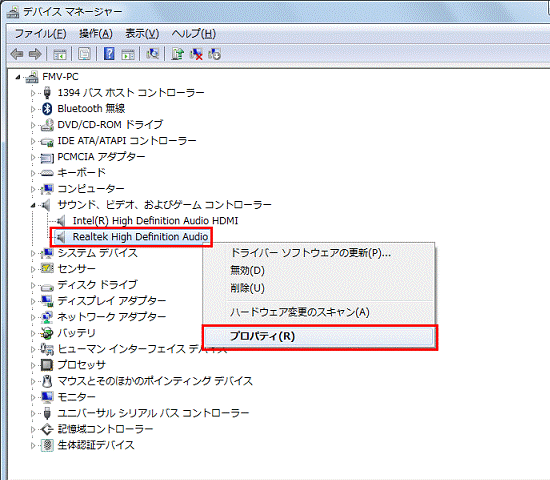This screenshot has width=550, height=480.
Task: Choose ドライバー ソフトウェアの更新(P)... from context menu
Action: [319, 253]
